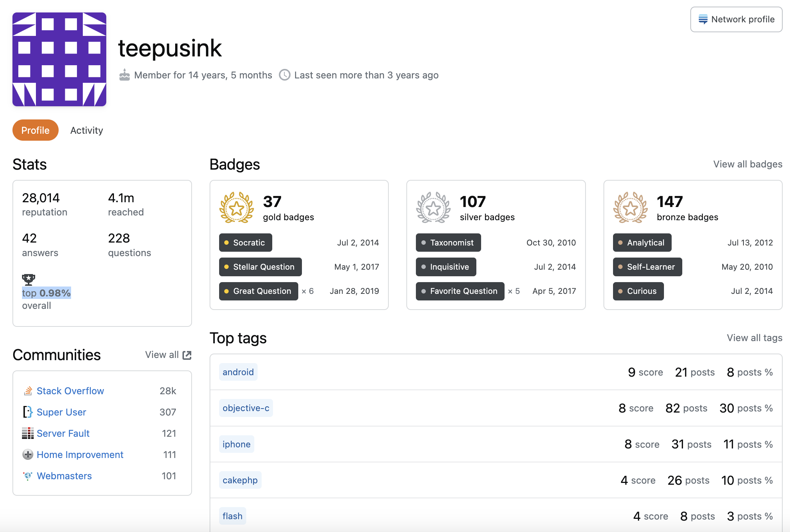Open the objective-c tag
The image size is (790, 532).
(x=246, y=408)
